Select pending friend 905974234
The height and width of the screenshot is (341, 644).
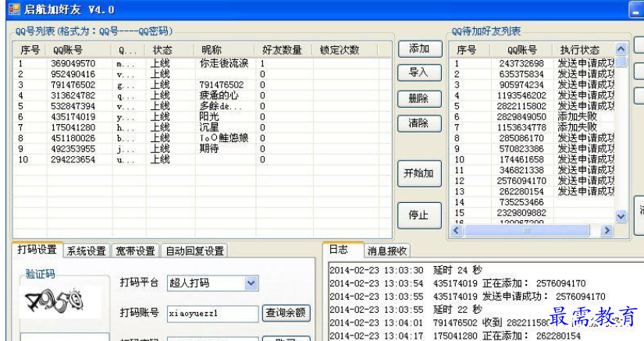pyautogui.click(x=532, y=85)
